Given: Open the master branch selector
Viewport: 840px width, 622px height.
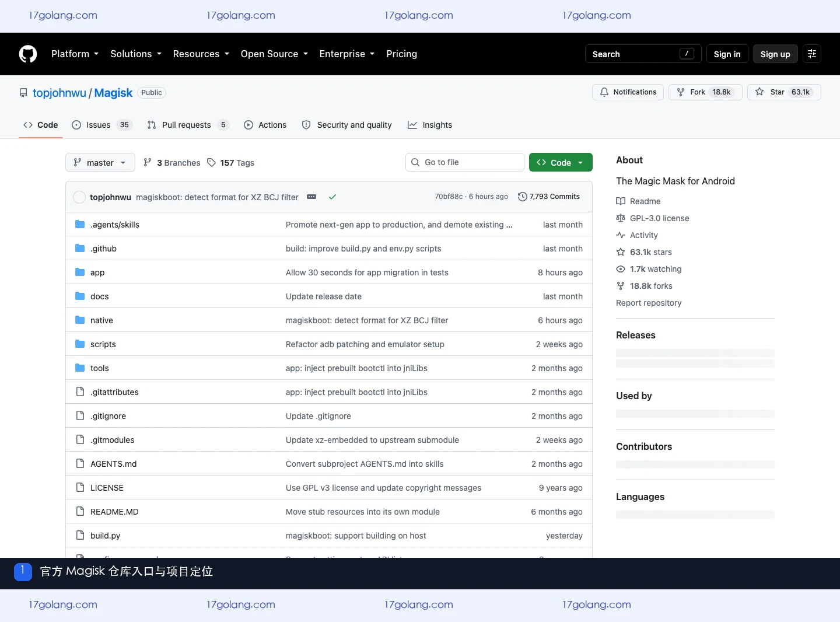Looking at the screenshot, I should [100, 162].
